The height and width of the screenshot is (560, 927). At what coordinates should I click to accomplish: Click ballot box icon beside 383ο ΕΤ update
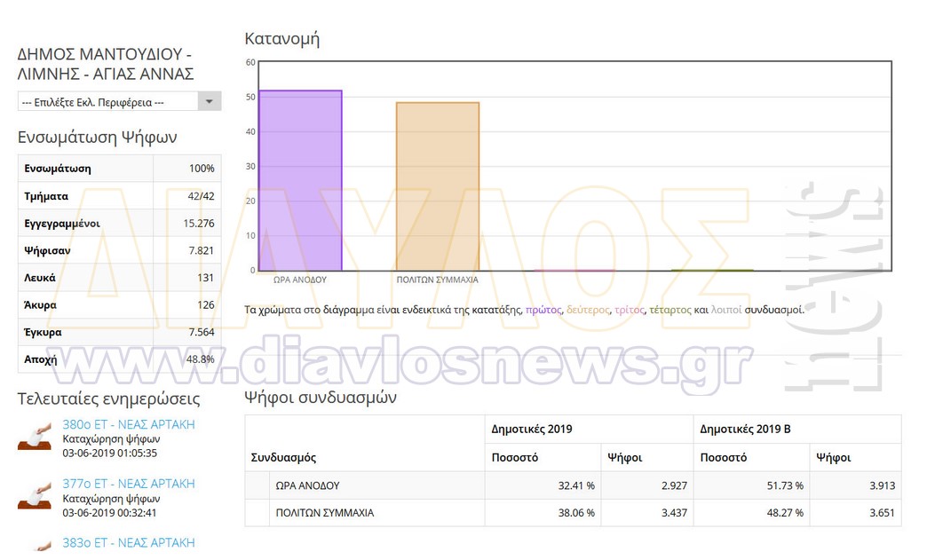tap(35, 548)
